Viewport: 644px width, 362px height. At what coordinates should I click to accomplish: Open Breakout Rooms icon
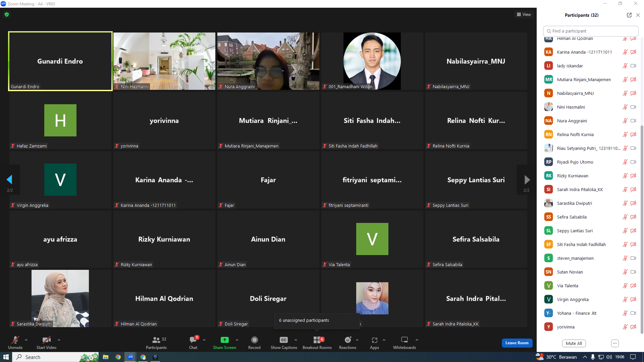(x=317, y=340)
